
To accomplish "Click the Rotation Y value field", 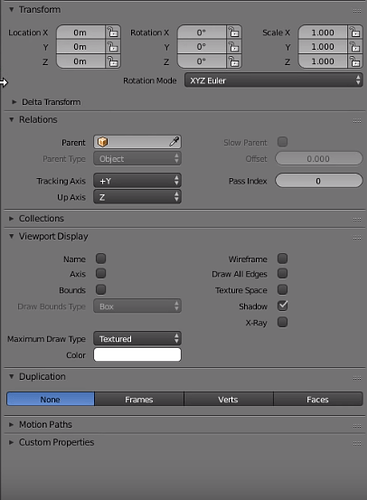I will tap(202, 47).
